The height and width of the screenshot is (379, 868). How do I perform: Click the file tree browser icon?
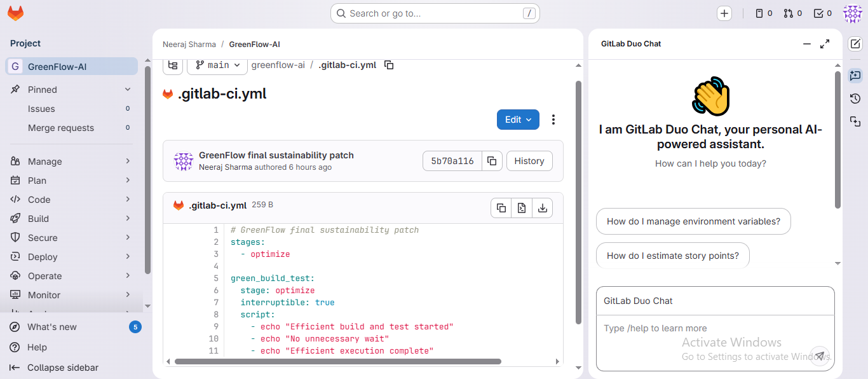[173, 65]
